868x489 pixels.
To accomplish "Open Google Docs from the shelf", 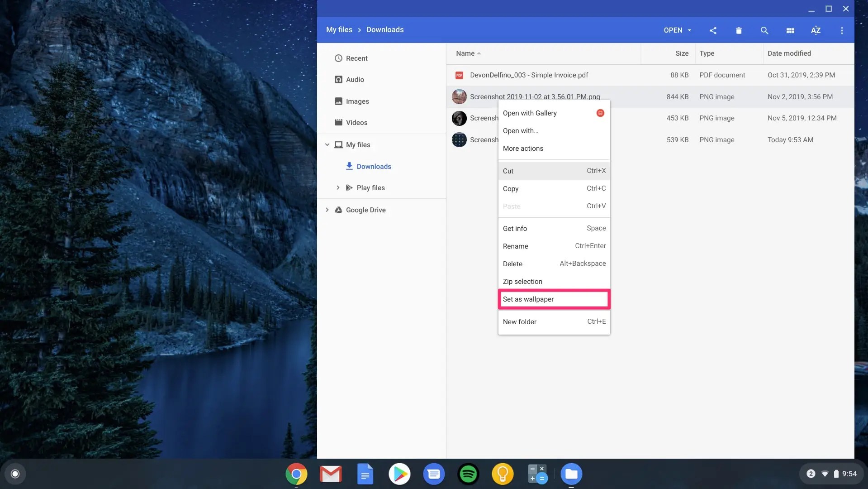I will point(365,474).
